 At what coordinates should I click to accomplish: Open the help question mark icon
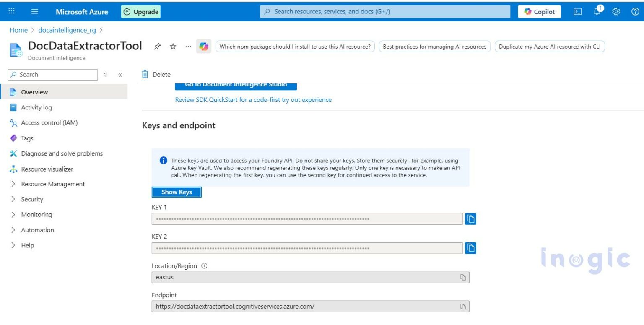635,12
